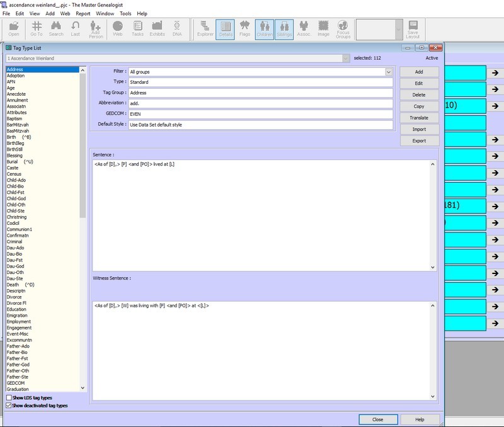Viewport: 504px width, 427px height.
Task: Open the View menu
Action: [x=35, y=13]
